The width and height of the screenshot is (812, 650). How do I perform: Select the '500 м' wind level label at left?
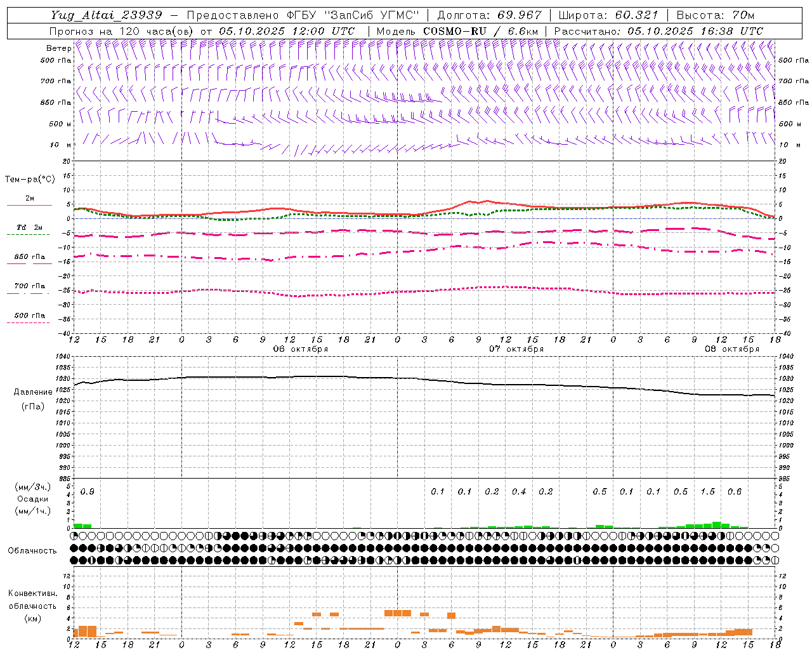60,124
